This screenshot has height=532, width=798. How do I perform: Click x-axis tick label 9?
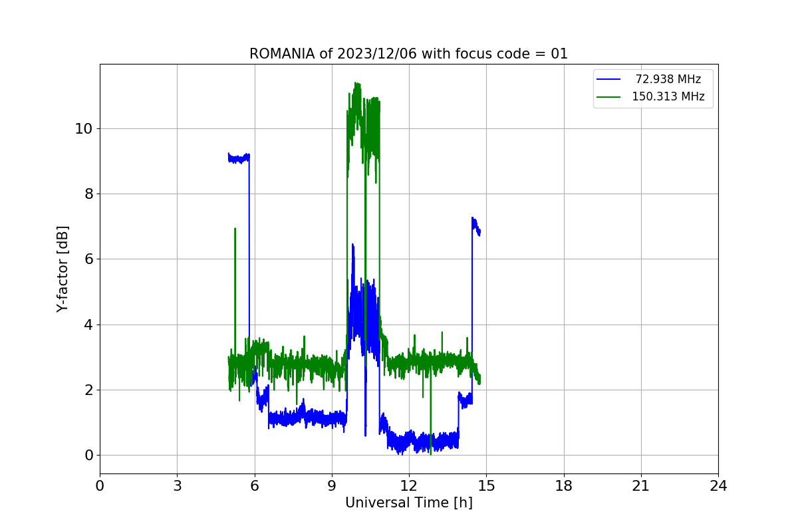pyautogui.click(x=332, y=486)
